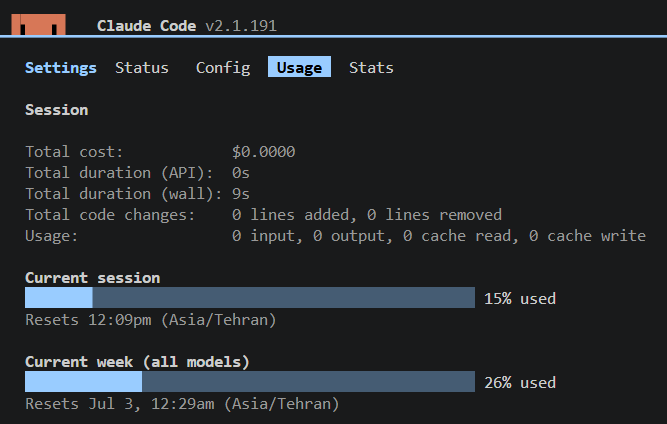Click the Session section heading
This screenshot has width=667, height=424.
[x=57, y=110]
